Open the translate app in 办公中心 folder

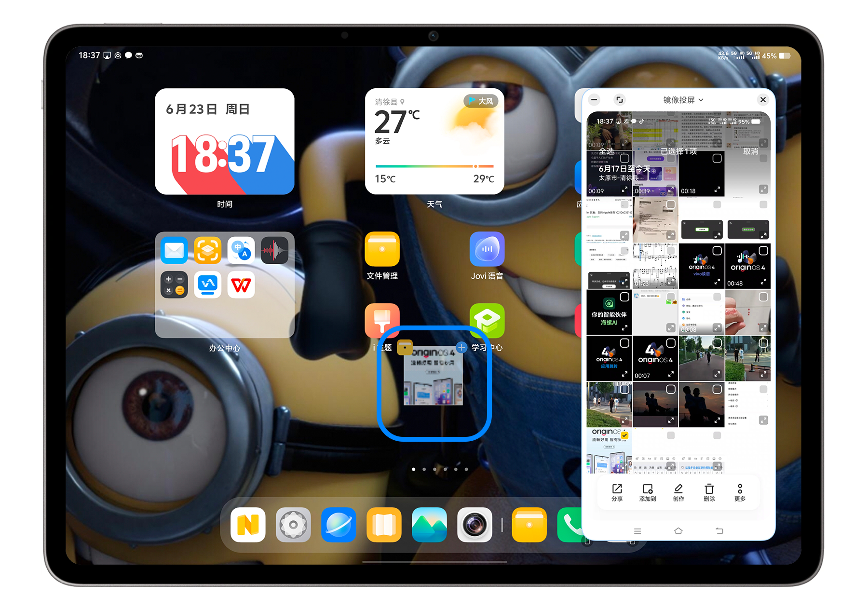[x=241, y=250]
